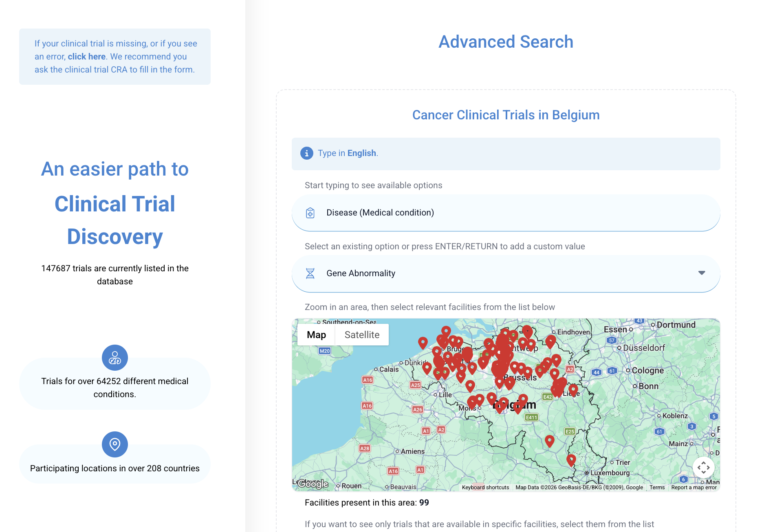
Task: Open the map Terms link
Action: (x=657, y=487)
